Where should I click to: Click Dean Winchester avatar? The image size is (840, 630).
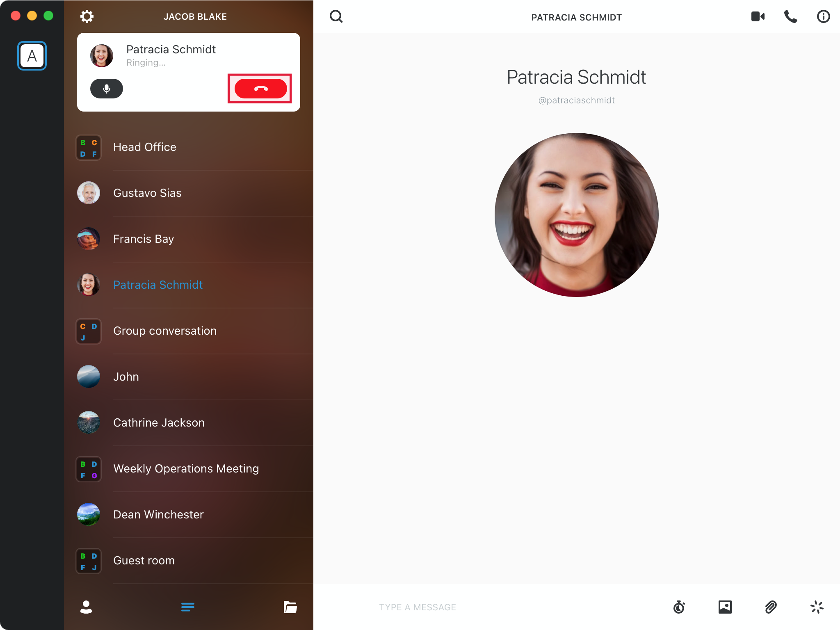pos(89,514)
